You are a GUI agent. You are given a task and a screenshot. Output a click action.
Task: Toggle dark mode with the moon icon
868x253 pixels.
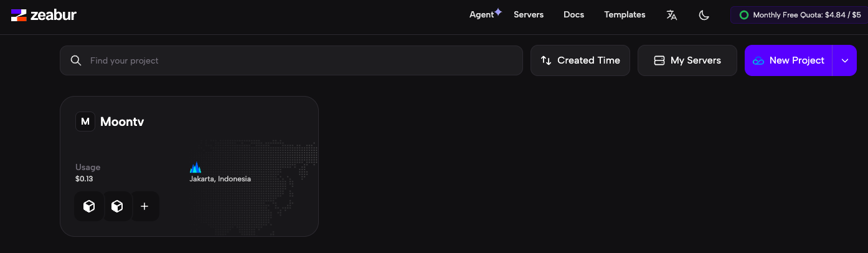pyautogui.click(x=704, y=15)
